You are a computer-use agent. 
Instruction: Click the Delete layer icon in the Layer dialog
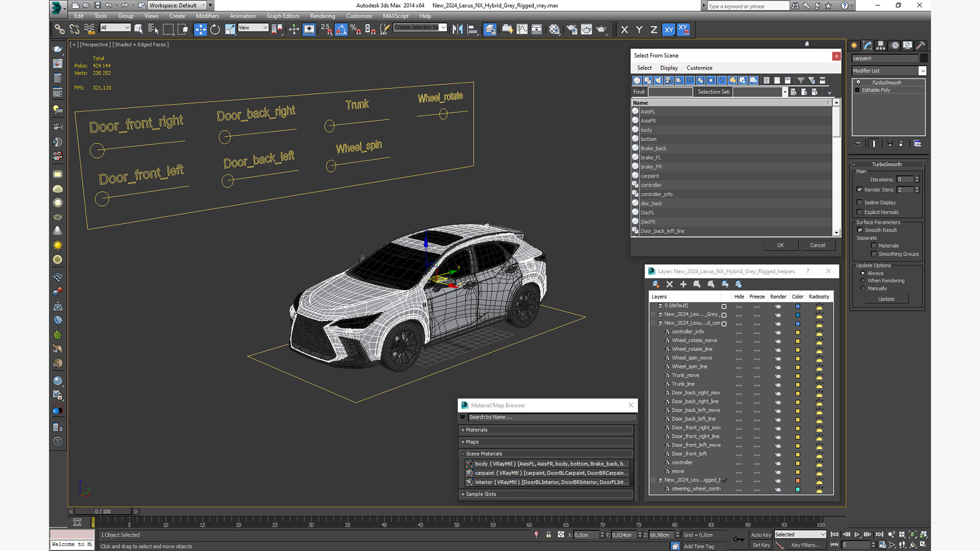pyautogui.click(x=670, y=284)
